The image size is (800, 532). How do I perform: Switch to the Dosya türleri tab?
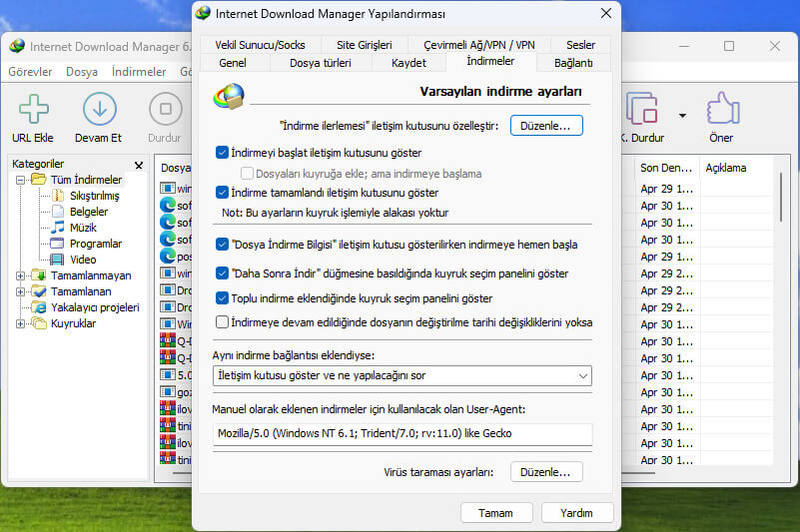click(321, 63)
